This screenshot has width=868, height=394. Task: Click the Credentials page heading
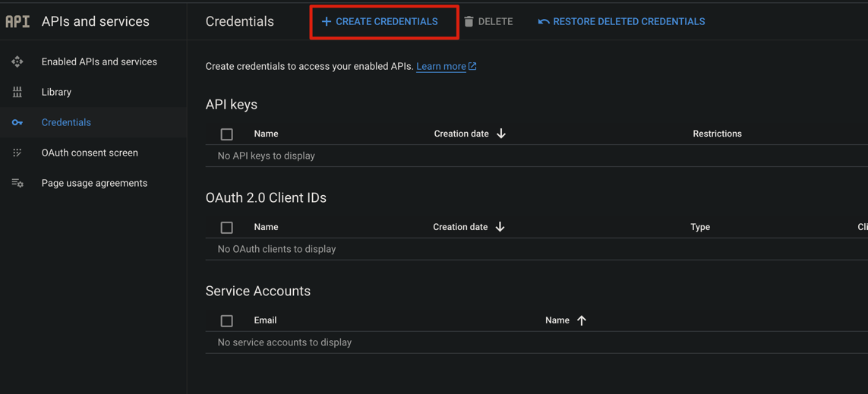pos(240,21)
